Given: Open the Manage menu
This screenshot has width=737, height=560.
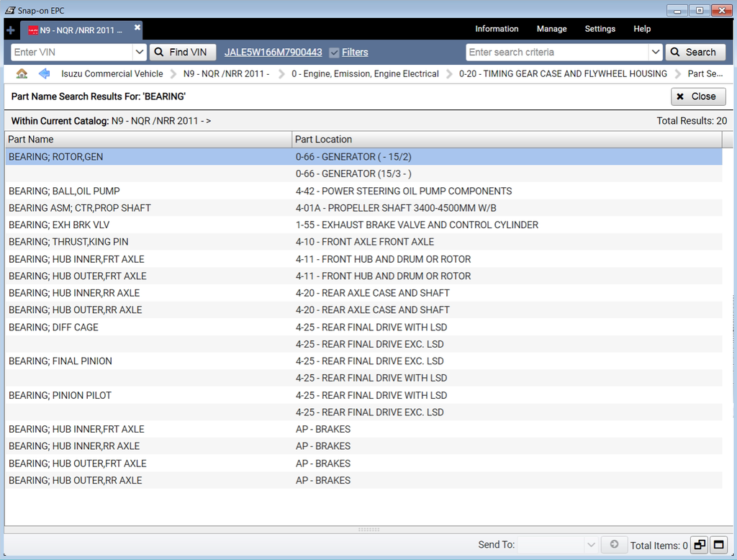Looking at the screenshot, I should [x=551, y=29].
